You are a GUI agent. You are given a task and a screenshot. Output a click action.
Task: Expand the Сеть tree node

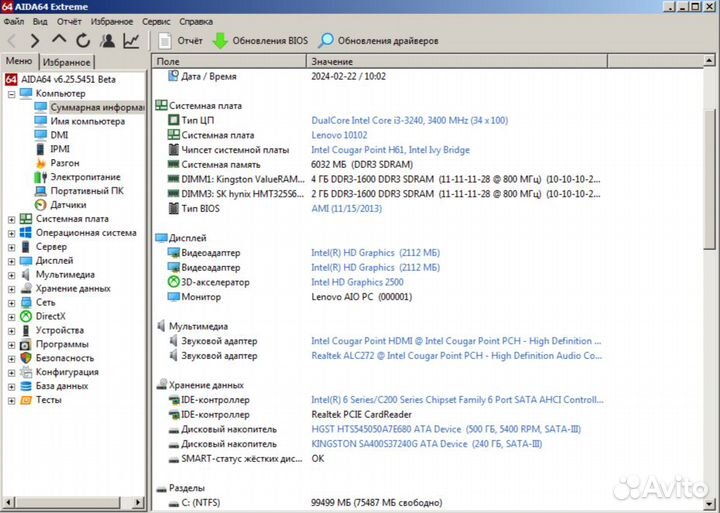pos(11,303)
